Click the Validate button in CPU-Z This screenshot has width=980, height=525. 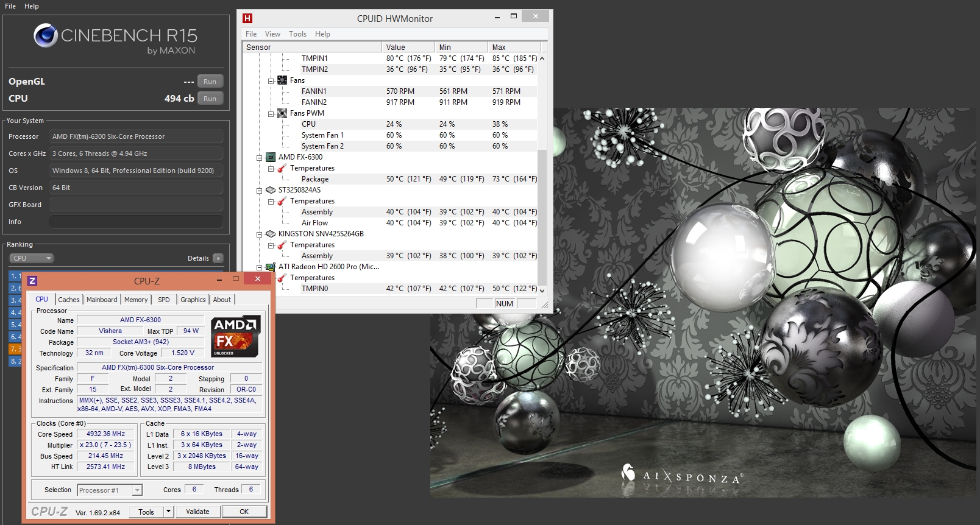click(x=197, y=512)
